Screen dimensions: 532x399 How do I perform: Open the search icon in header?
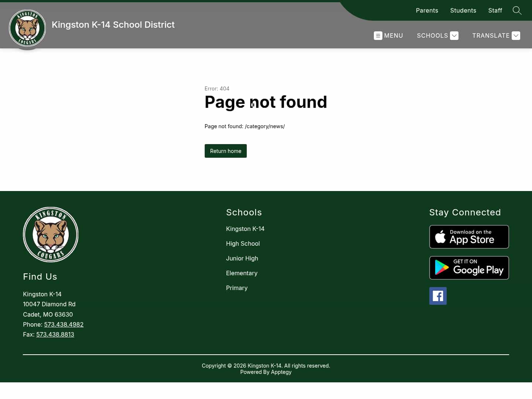tap(517, 10)
